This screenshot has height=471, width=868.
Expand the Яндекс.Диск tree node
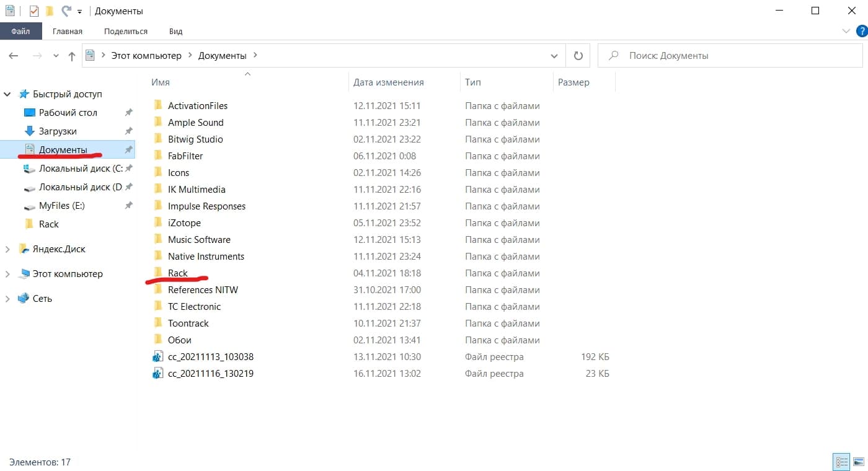pyautogui.click(x=7, y=249)
